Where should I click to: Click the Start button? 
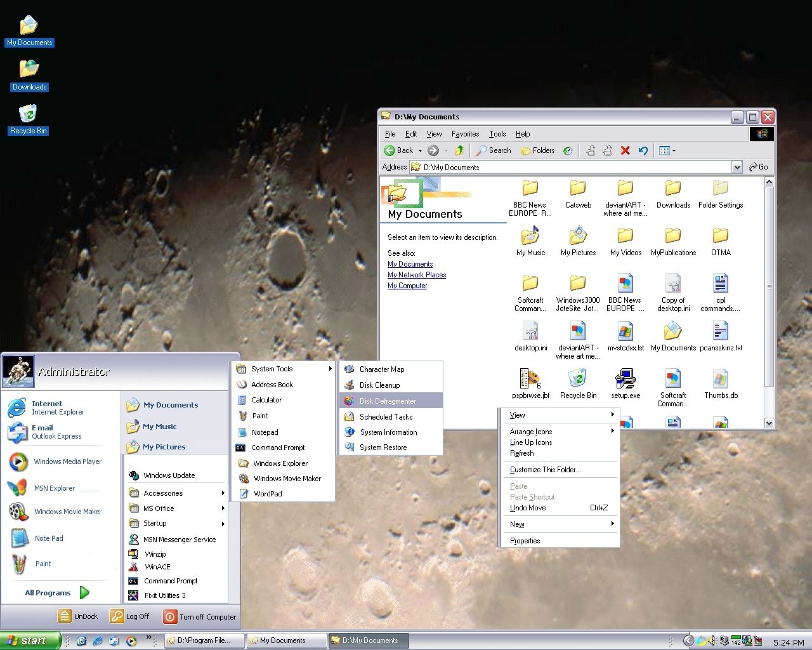(x=30, y=640)
